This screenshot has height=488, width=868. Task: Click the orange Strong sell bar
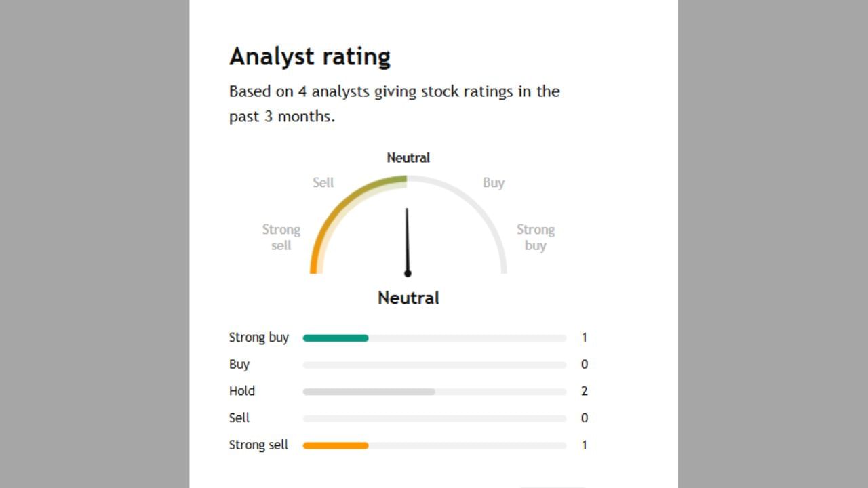pyautogui.click(x=336, y=445)
